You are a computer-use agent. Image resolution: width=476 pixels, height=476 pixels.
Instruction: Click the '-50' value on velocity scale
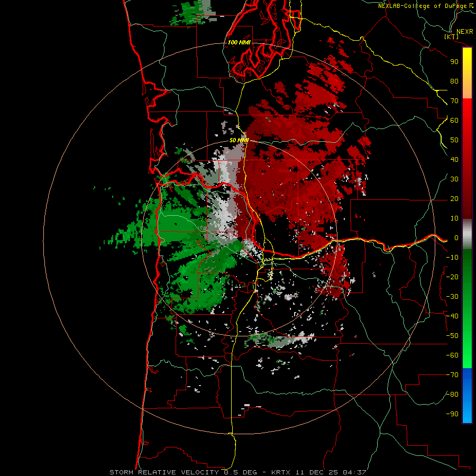point(452,336)
